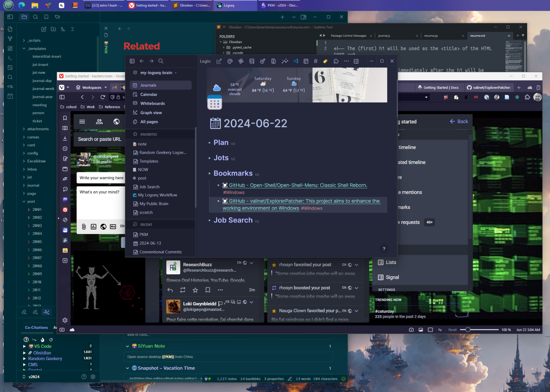Open Mastodon web panel in Vivaldi
This screenshot has height=392, width=550.
point(65,200)
